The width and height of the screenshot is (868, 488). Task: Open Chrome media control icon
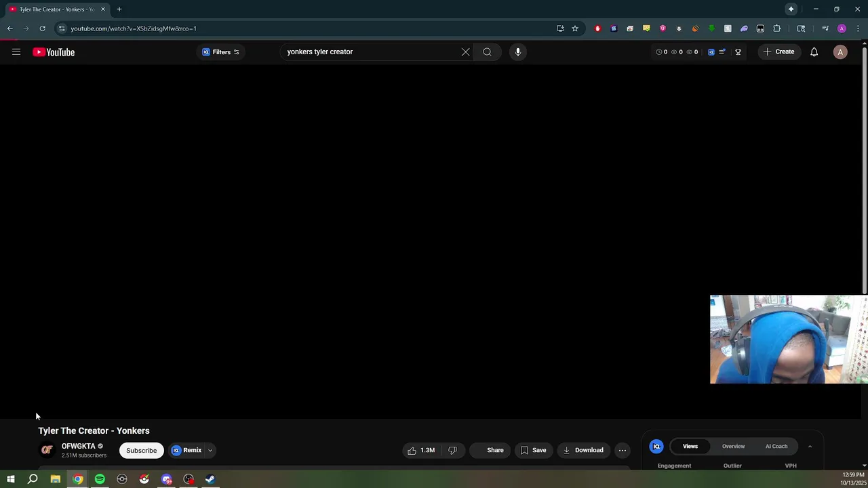(825, 28)
